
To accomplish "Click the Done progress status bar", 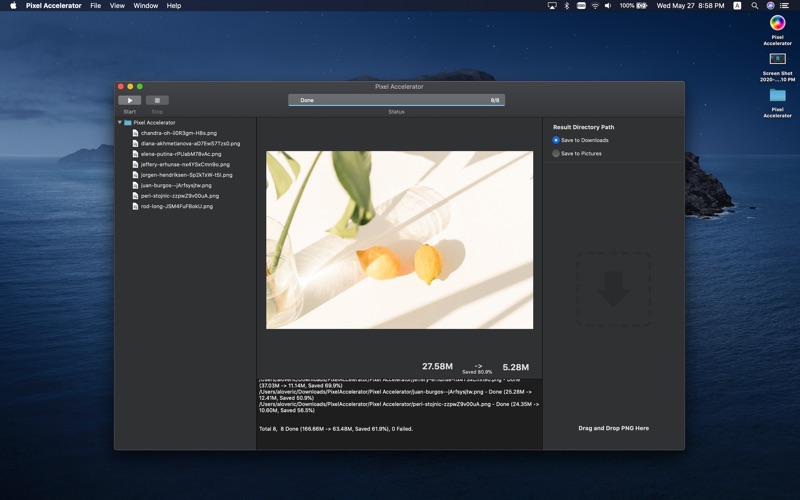I will tap(396, 100).
